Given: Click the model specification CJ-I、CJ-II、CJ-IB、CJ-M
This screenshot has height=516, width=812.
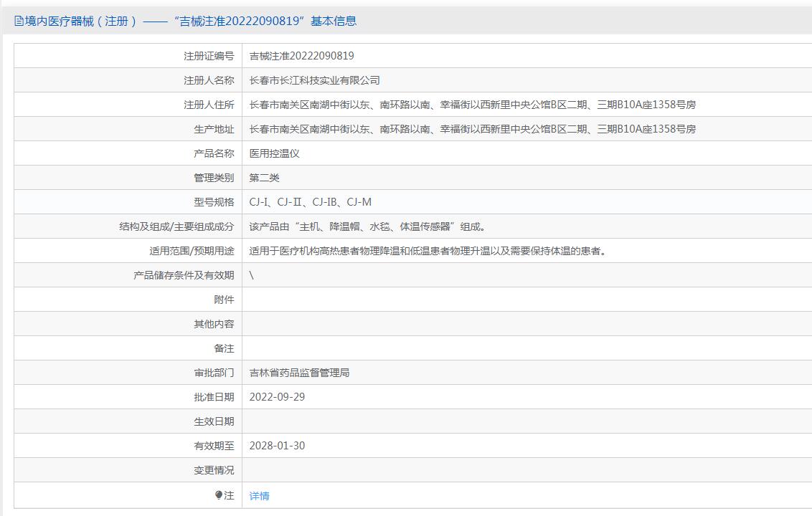Looking at the screenshot, I should point(310,202).
